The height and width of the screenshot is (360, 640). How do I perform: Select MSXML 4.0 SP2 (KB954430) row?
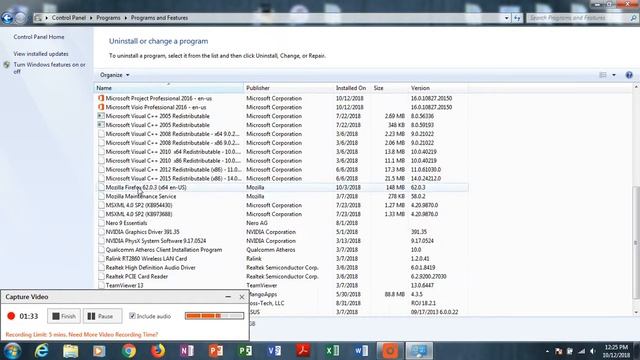point(282,205)
